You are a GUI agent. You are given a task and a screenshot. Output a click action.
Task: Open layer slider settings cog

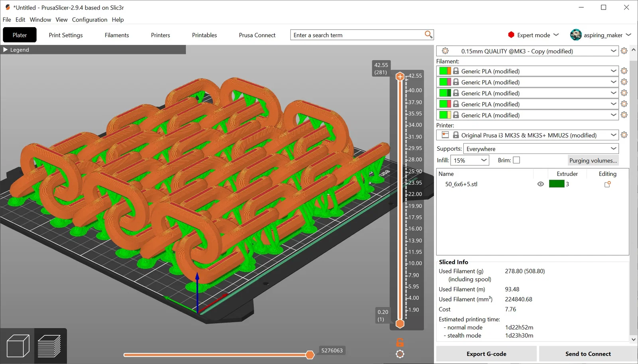pos(400,354)
